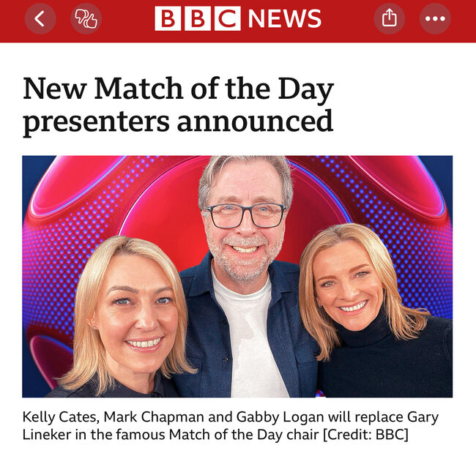Click "Gabby Logan" in the caption

click(280, 417)
